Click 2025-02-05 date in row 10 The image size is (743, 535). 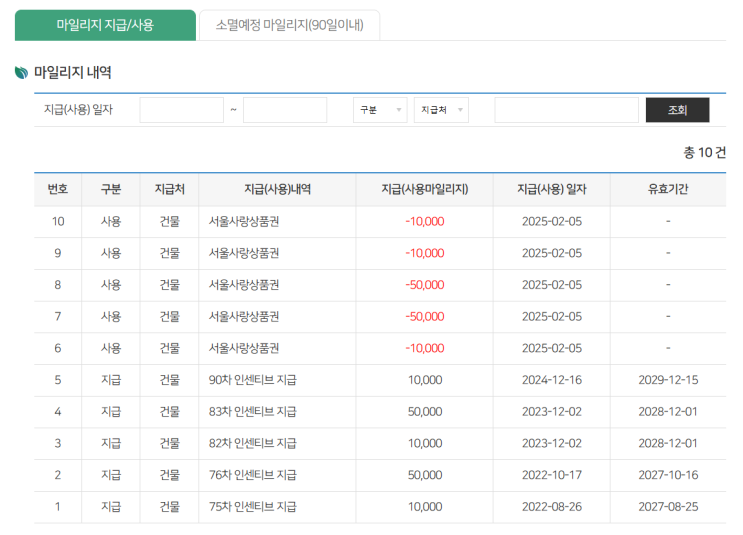click(552, 221)
